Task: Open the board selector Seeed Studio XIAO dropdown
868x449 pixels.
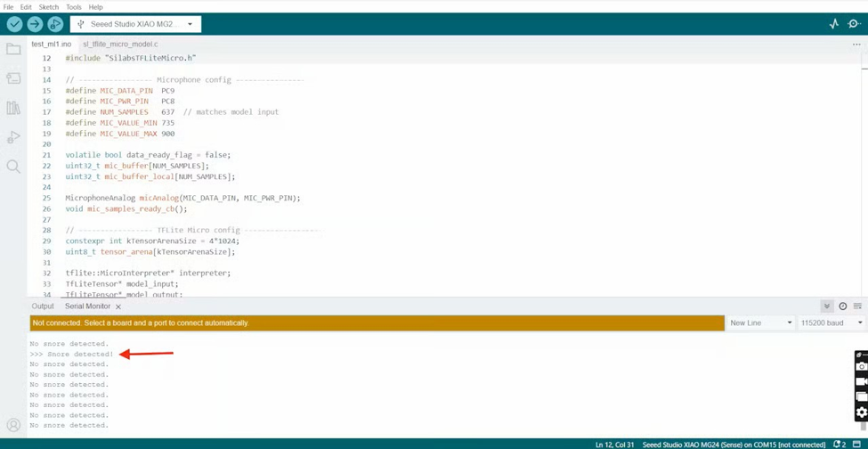Action: point(135,24)
